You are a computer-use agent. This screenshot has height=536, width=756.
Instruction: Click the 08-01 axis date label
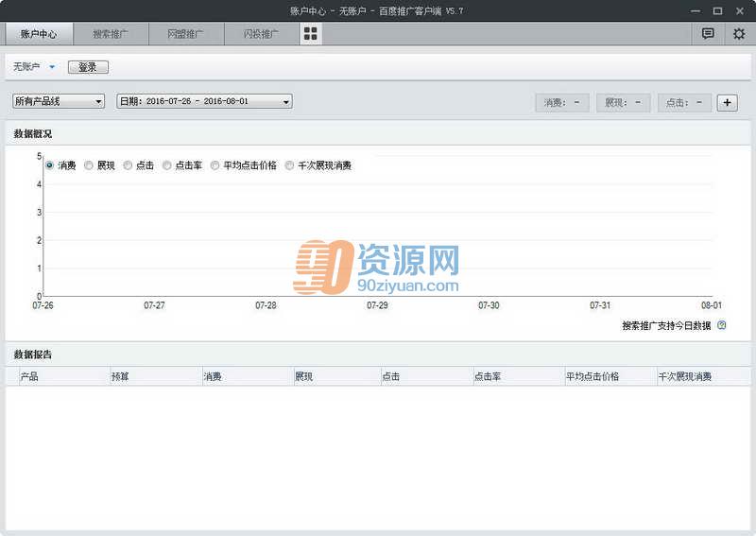point(712,305)
